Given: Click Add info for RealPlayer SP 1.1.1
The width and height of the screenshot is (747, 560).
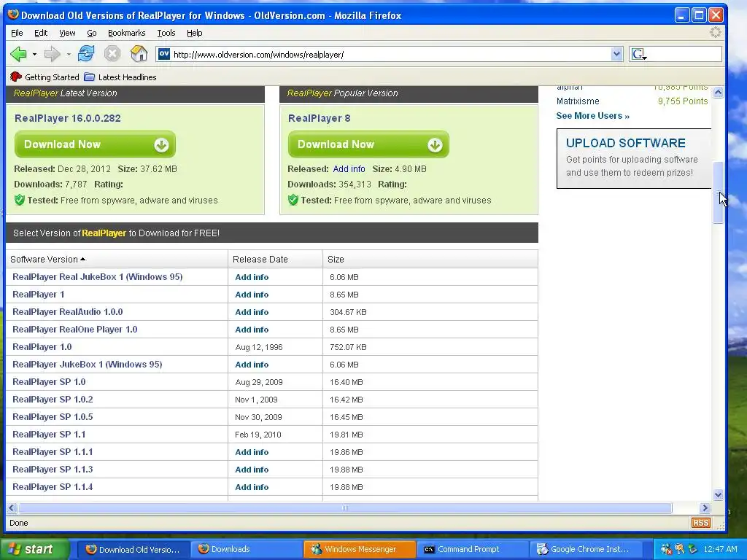Looking at the screenshot, I should pyautogui.click(x=252, y=452).
